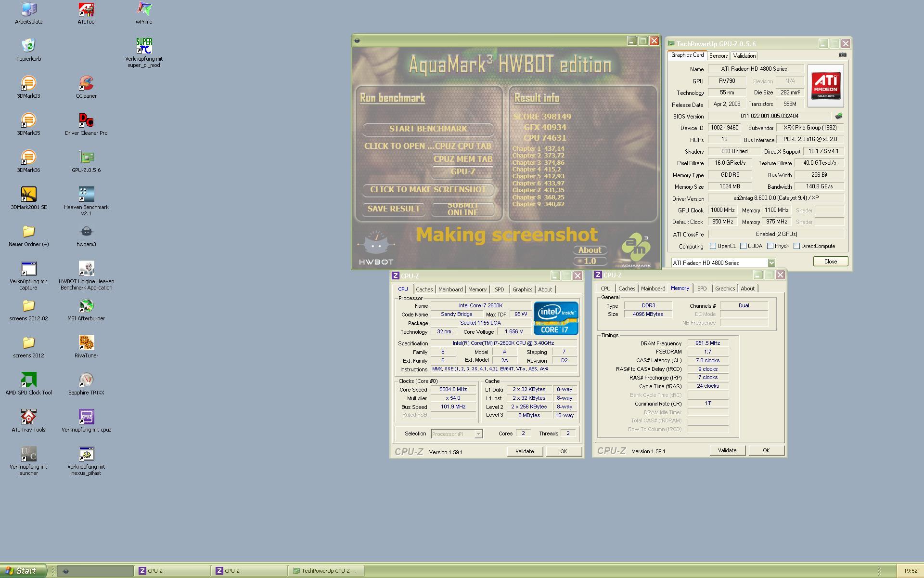Click SAVE RESULT in AquaMark
The height and width of the screenshot is (578, 924).
(x=394, y=209)
